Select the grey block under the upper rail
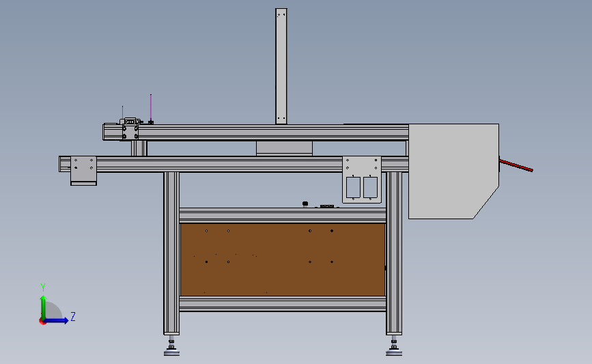 [x=284, y=148]
